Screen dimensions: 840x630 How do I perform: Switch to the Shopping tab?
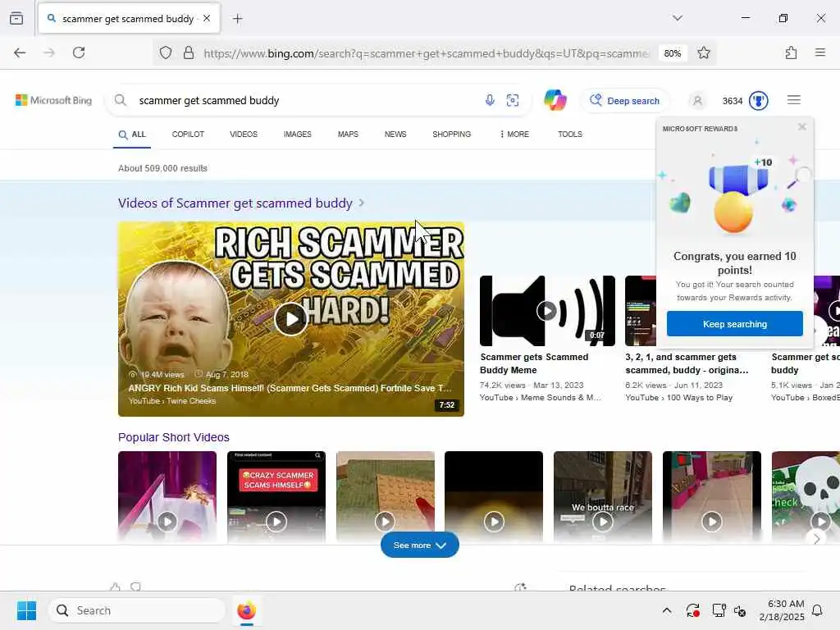(x=452, y=134)
